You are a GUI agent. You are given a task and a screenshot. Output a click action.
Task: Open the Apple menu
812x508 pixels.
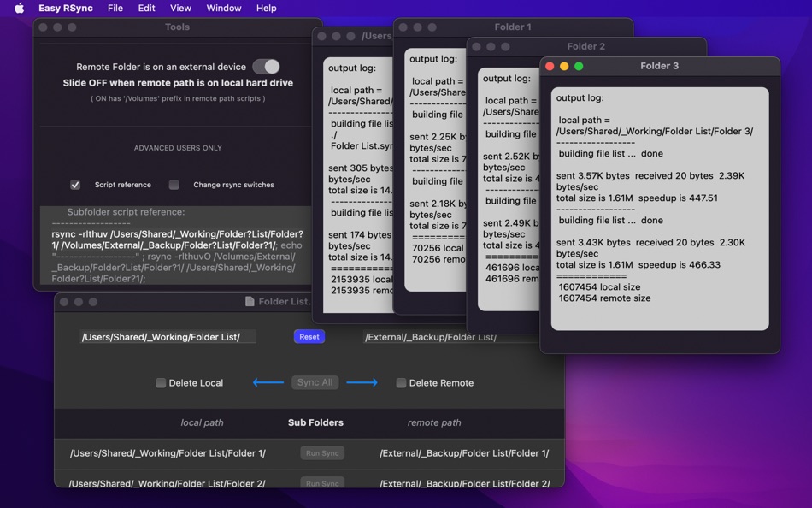pyautogui.click(x=19, y=8)
